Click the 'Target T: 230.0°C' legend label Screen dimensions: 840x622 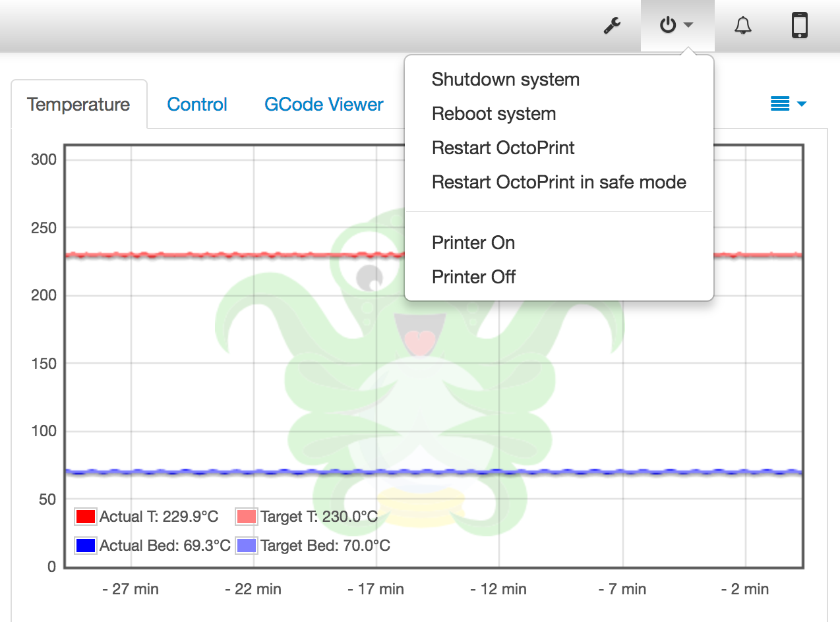click(x=319, y=517)
